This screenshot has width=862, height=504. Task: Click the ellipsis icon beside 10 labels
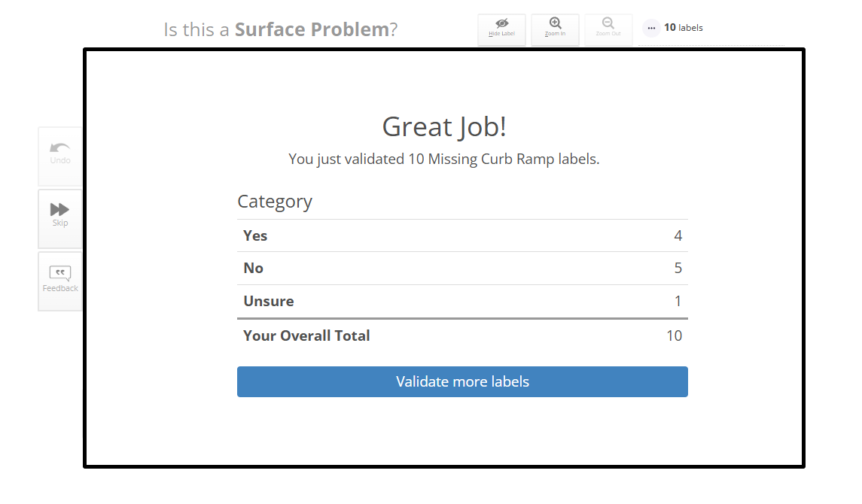pyautogui.click(x=651, y=28)
